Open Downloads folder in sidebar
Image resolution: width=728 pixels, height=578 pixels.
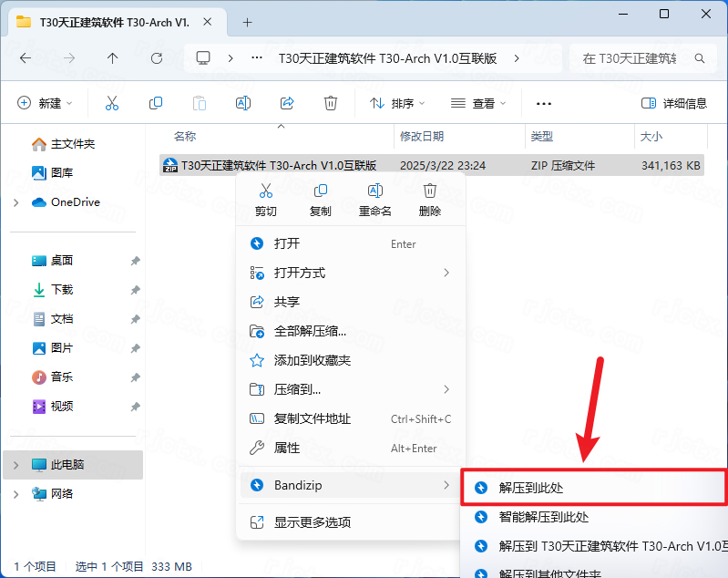click(62, 290)
